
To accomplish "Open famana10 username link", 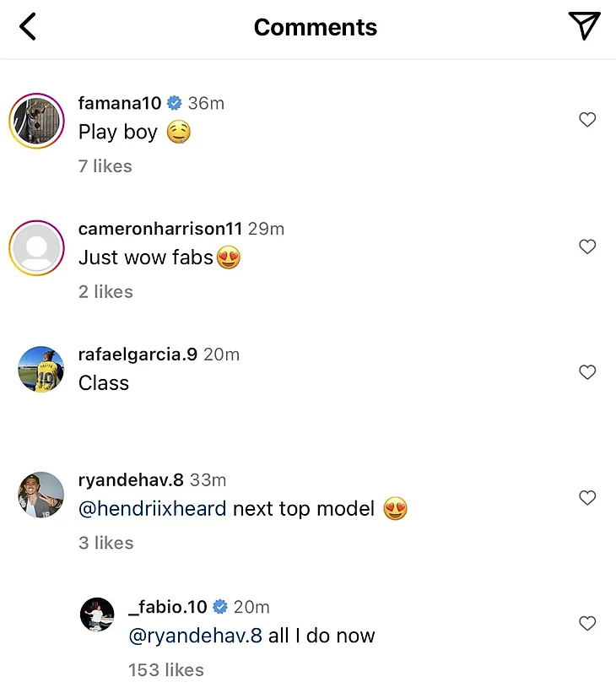I will click(120, 103).
